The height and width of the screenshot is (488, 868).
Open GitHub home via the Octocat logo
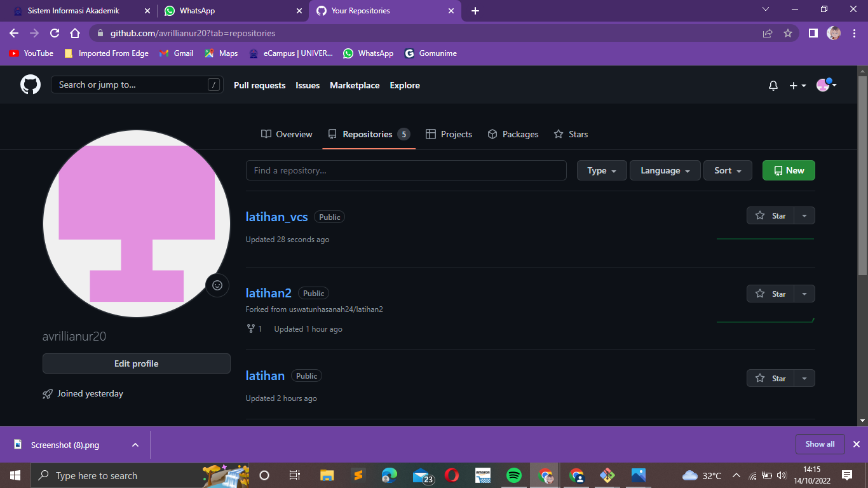[31, 85]
